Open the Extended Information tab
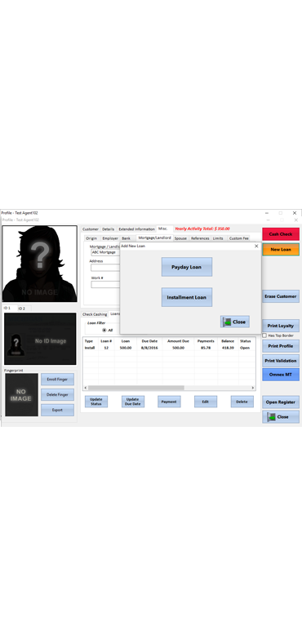This screenshot has height=644, width=302. coord(136,229)
